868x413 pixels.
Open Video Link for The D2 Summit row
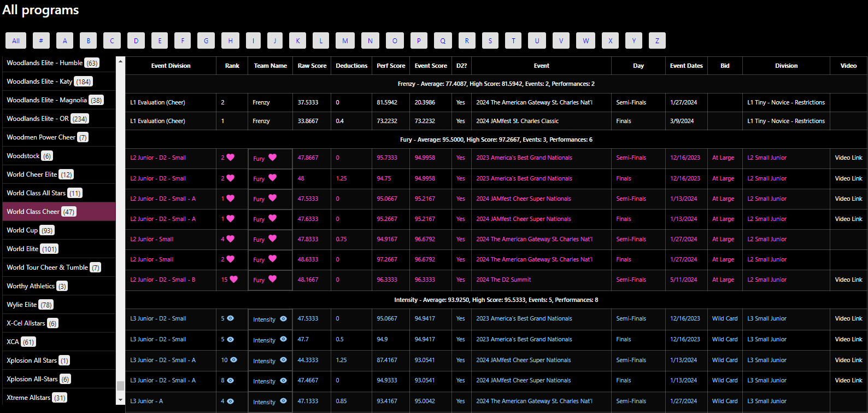point(848,280)
